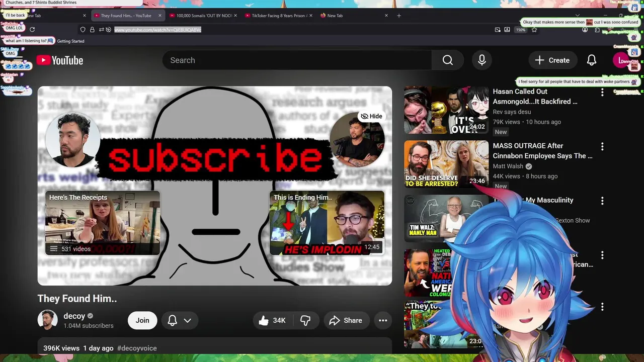The height and width of the screenshot is (362, 644).
Task: Click the search magnifier button
Action: [x=448, y=60]
